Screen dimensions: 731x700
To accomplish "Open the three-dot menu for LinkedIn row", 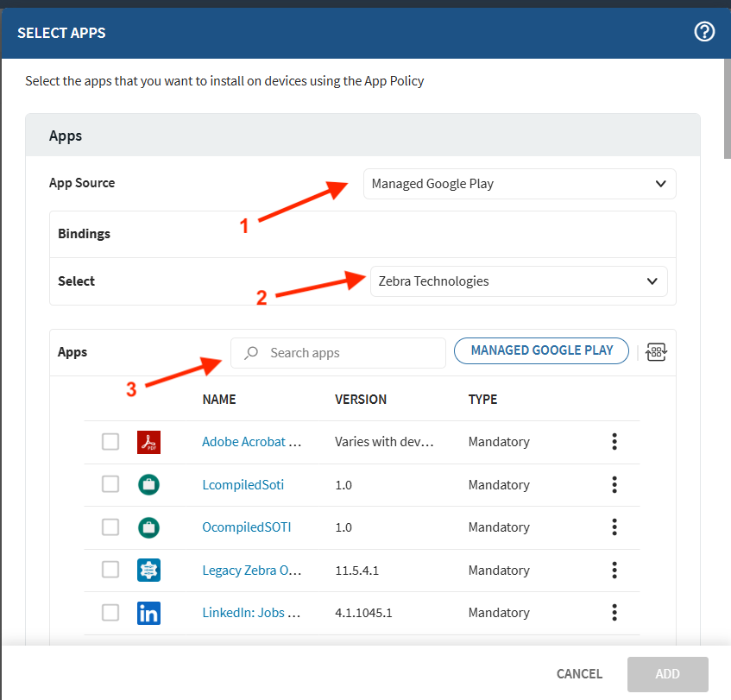I will point(614,613).
